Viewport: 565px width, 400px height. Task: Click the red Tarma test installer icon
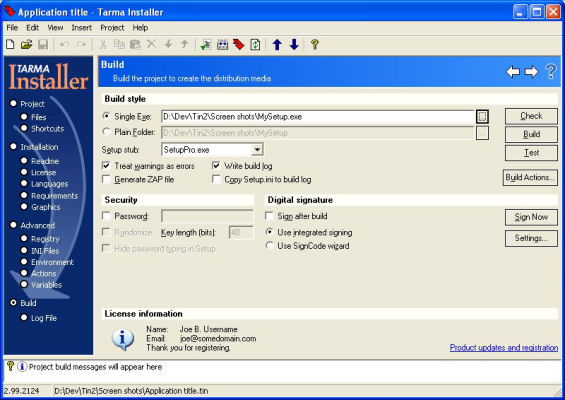tap(239, 44)
